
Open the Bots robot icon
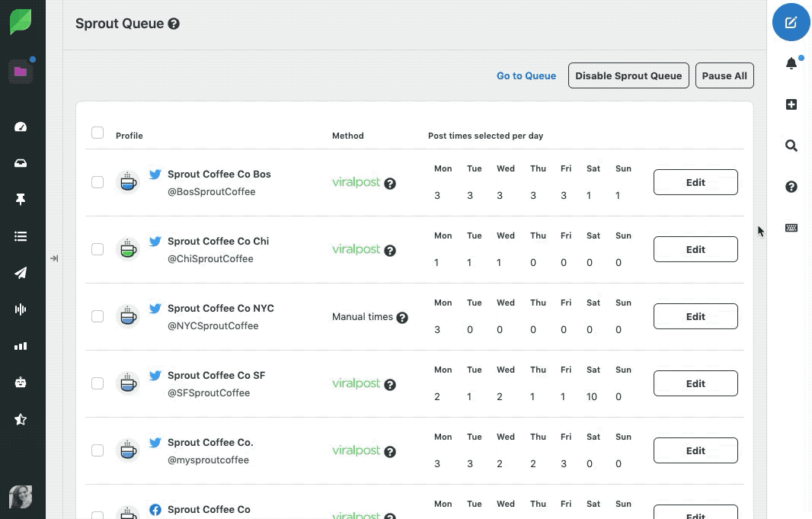(x=21, y=383)
